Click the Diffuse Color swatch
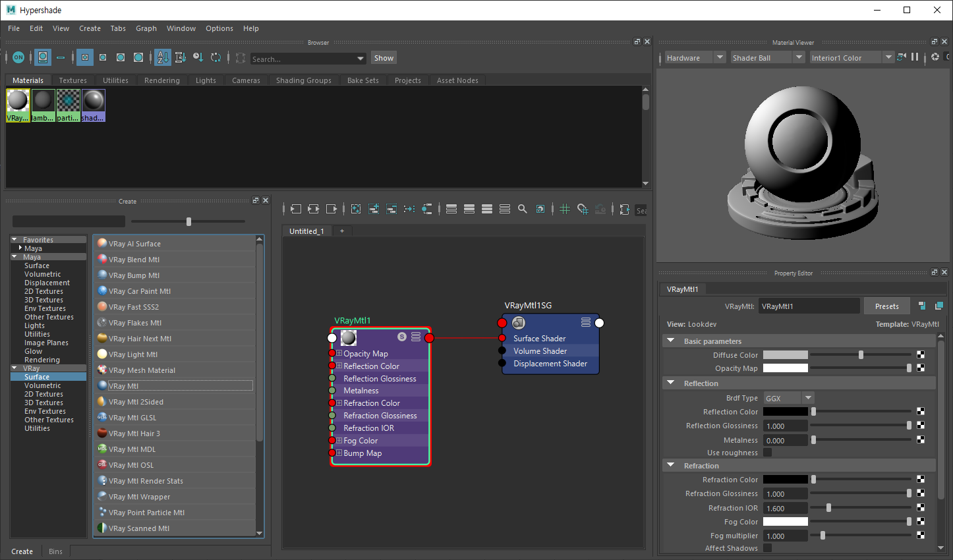Image resolution: width=953 pixels, height=560 pixels. point(785,354)
